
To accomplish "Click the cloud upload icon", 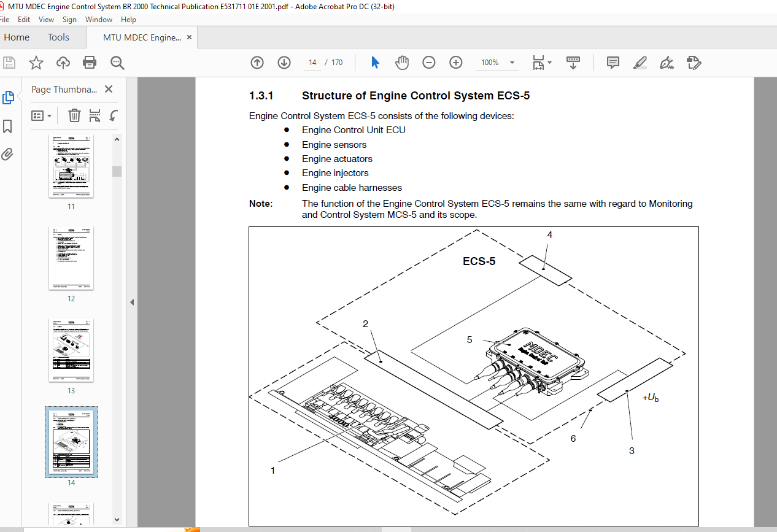I will tap(63, 63).
